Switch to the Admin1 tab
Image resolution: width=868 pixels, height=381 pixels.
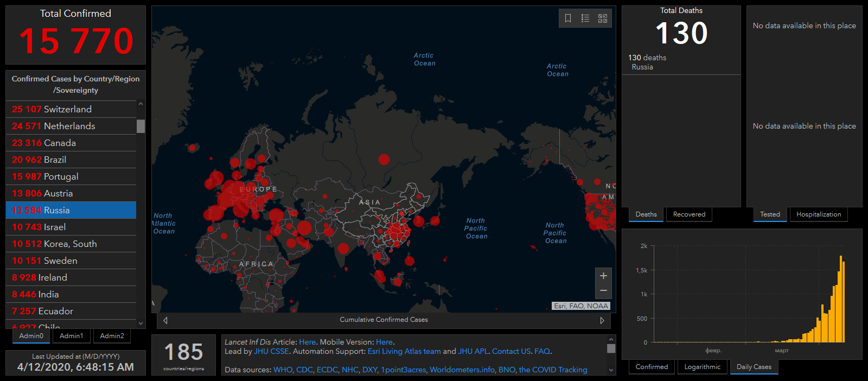click(x=72, y=336)
